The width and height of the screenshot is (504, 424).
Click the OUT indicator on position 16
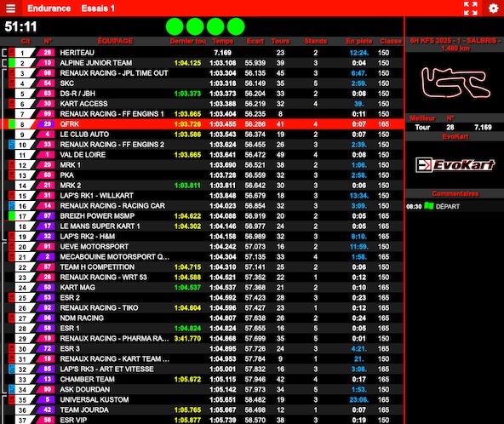(x=12, y=206)
